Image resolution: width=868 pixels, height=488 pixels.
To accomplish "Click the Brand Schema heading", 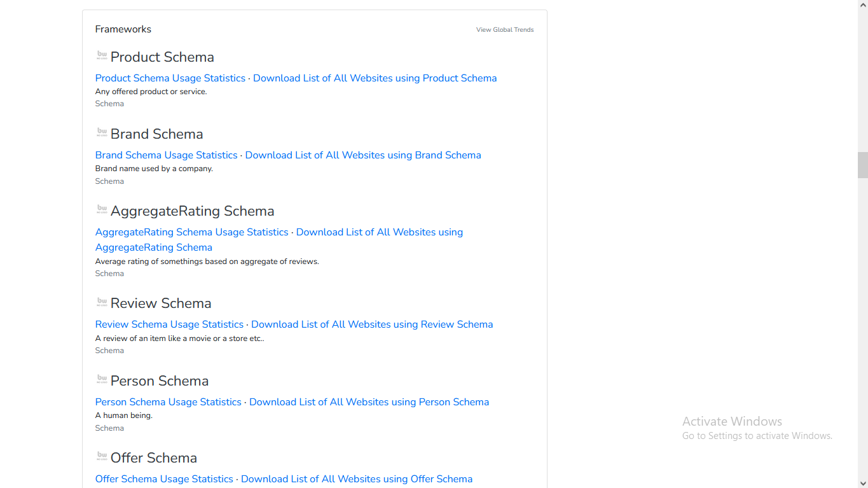I will [157, 134].
